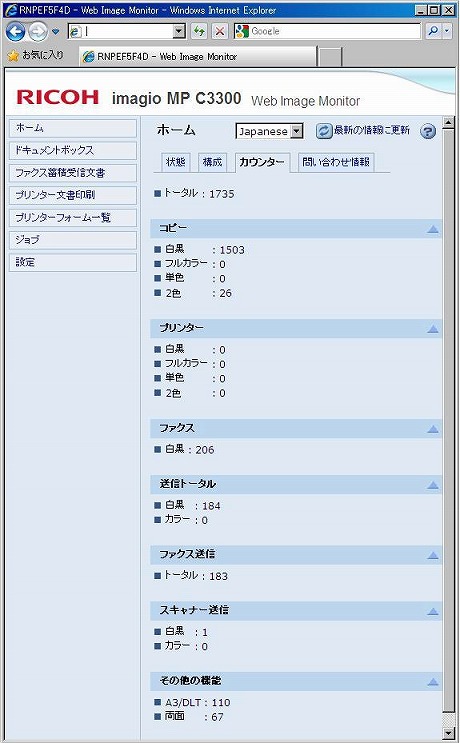Image resolution: width=460 pixels, height=743 pixels.
Task: Click the page scrollbar down arrow
Action: pyautogui.click(x=449, y=734)
